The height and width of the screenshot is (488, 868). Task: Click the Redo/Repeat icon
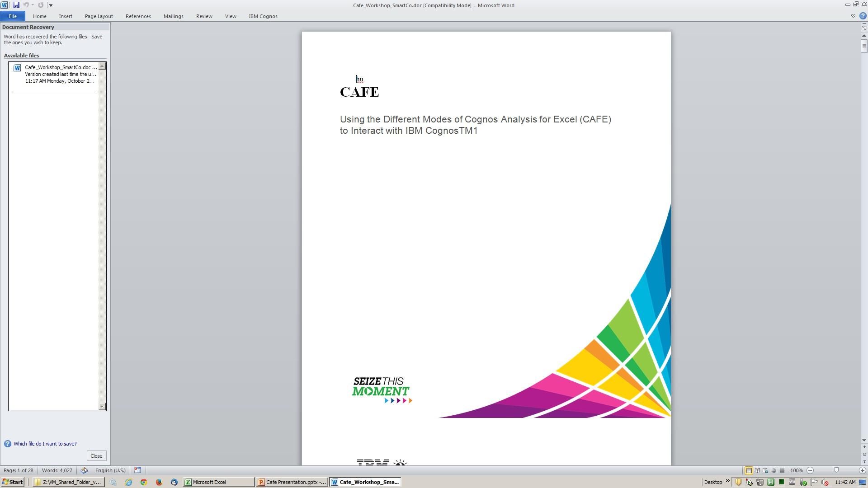41,5
